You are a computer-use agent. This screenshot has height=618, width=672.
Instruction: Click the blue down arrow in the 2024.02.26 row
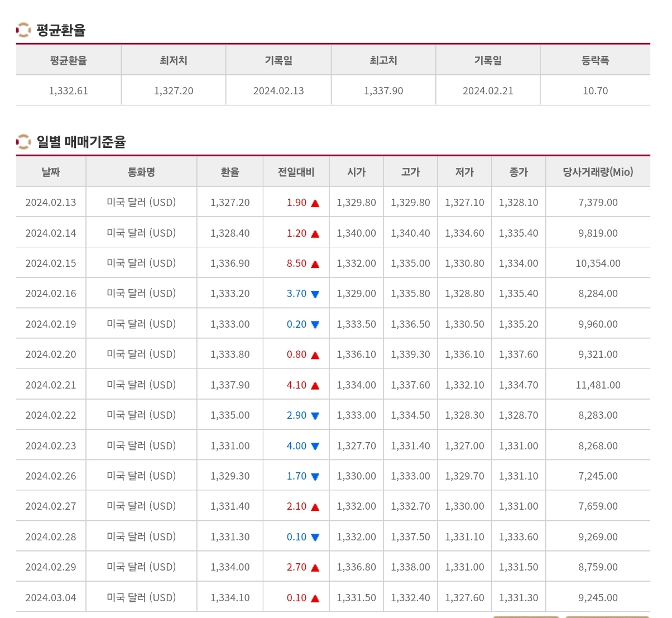(x=315, y=477)
